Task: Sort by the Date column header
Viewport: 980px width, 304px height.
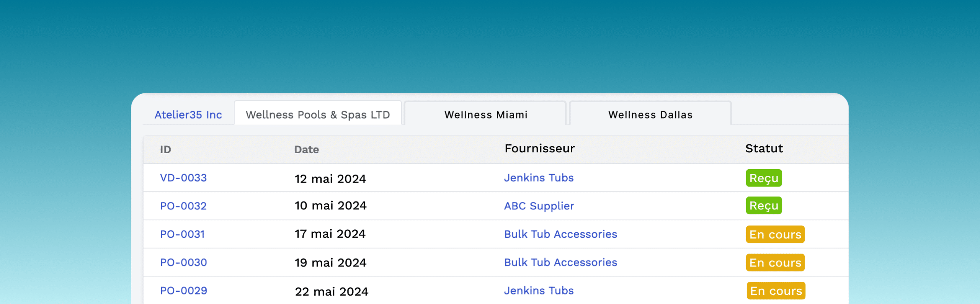Action: [x=306, y=150]
